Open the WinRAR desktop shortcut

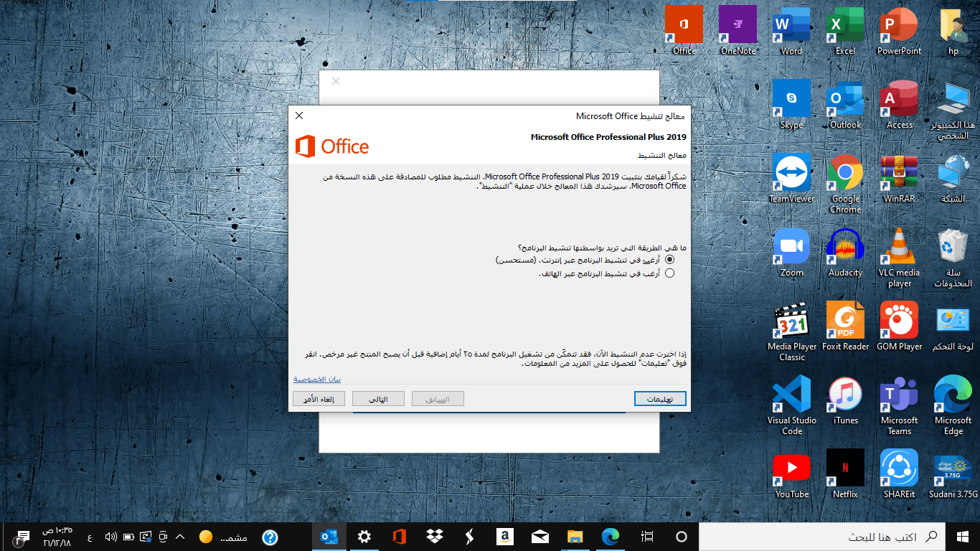[899, 179]
